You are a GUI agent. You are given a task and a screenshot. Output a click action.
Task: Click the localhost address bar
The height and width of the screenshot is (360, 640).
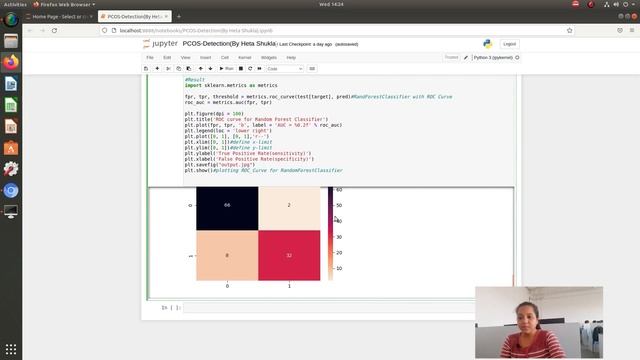coord(337,30)
